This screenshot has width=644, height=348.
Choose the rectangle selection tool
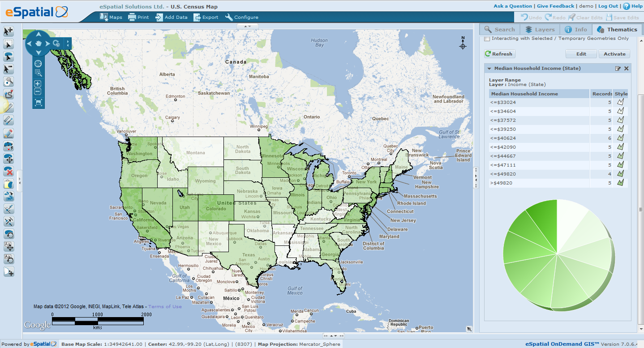9,44
